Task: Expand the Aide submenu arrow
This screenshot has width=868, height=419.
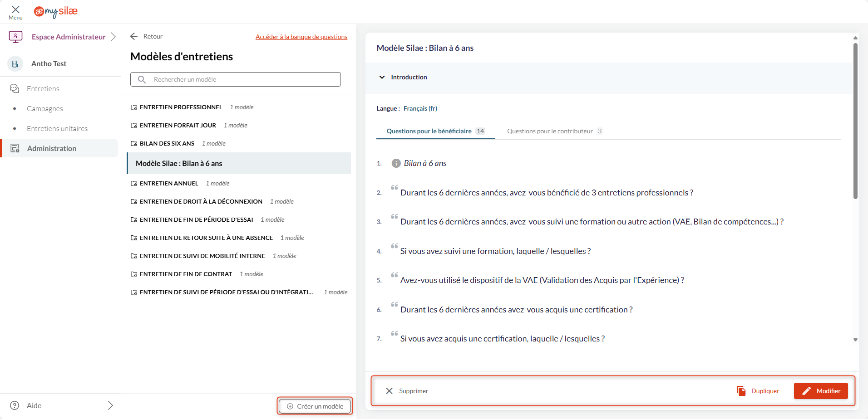Action: click(110, 405)
